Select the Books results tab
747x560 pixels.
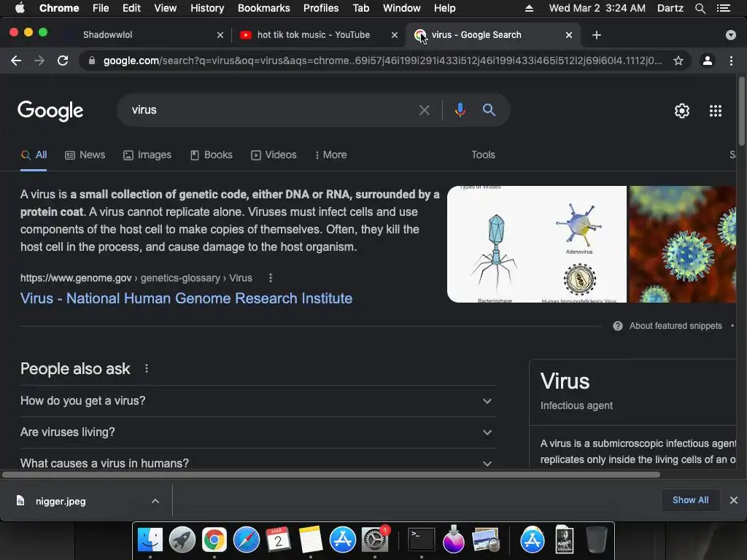tap(212, 155)
